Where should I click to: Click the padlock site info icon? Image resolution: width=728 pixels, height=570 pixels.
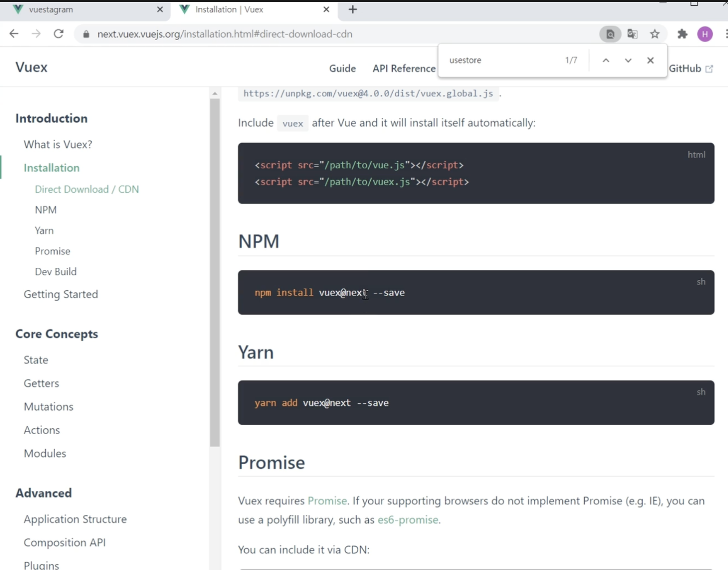(86, 34)
